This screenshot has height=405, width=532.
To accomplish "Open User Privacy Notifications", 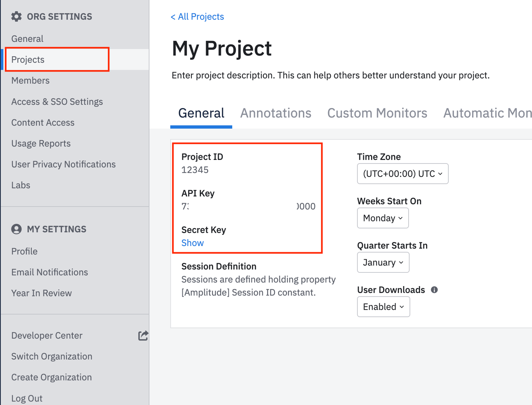I will coord(63,164).
